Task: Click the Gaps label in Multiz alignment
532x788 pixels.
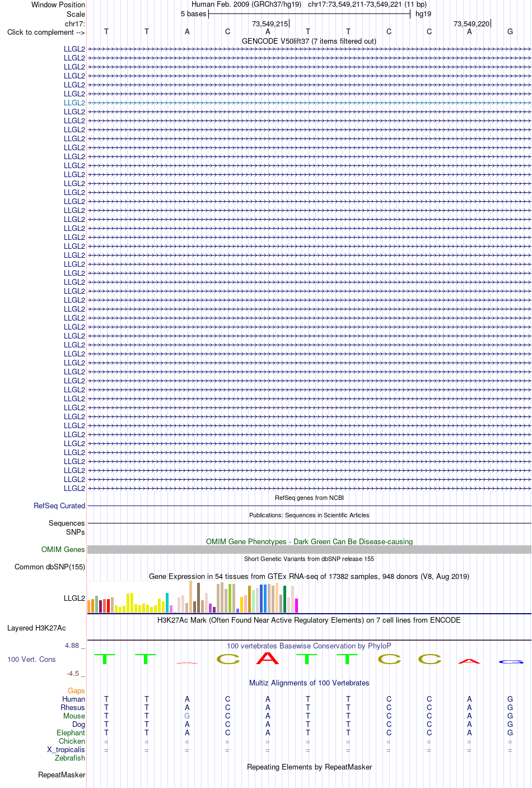Action: pyautogui.click(x=76, y=690)
